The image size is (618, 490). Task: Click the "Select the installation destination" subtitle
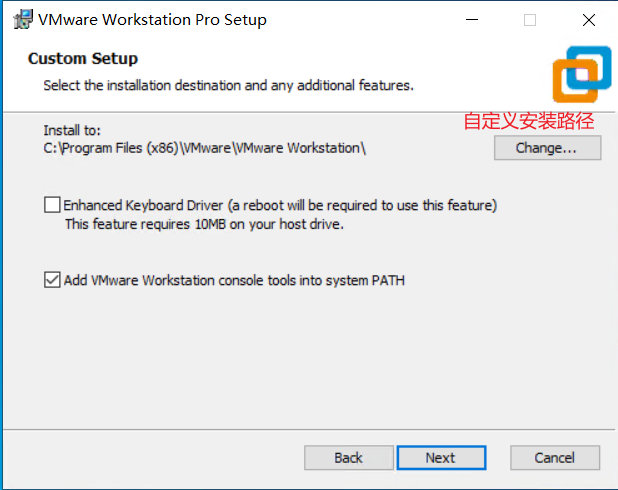(228, 85)
